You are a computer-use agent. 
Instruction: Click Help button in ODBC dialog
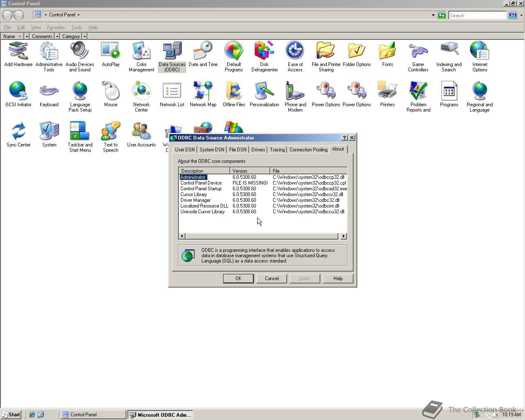pyautogui.click(x=338, y=278)
